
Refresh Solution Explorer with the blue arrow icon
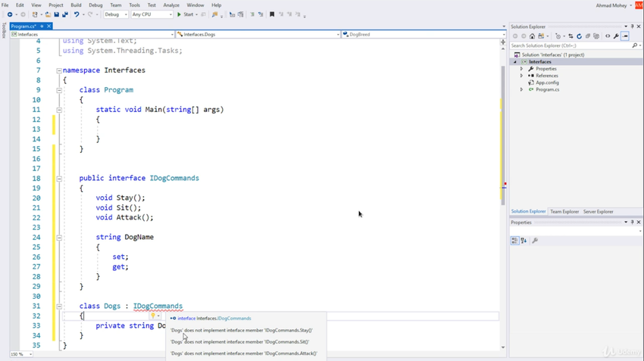[579, 36]
